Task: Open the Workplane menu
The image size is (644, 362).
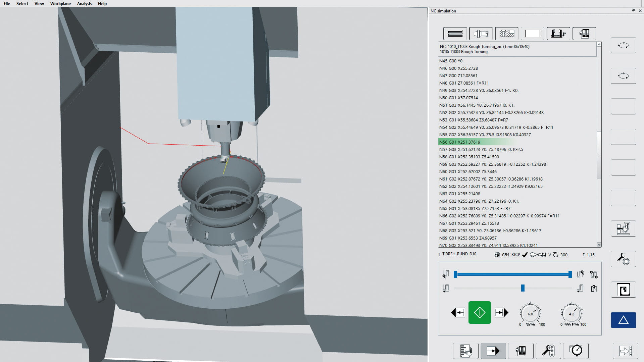Action: (60, 4)
